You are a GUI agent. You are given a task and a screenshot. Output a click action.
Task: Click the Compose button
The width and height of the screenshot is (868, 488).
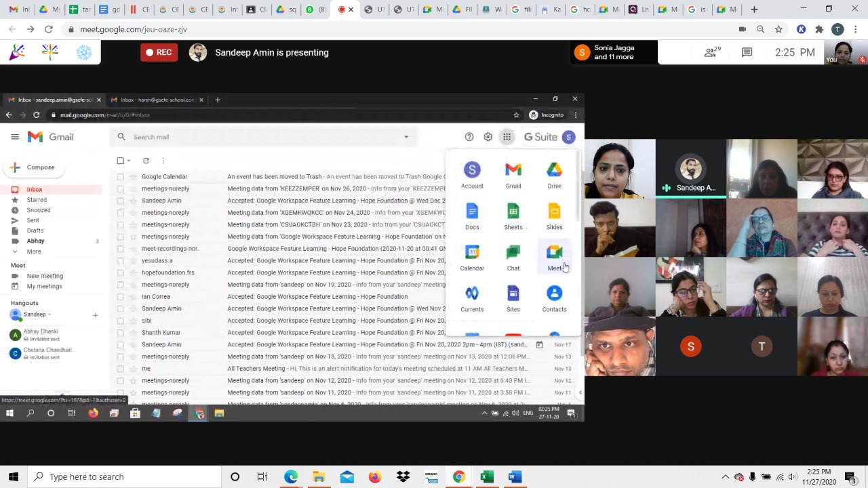(33, 167)
